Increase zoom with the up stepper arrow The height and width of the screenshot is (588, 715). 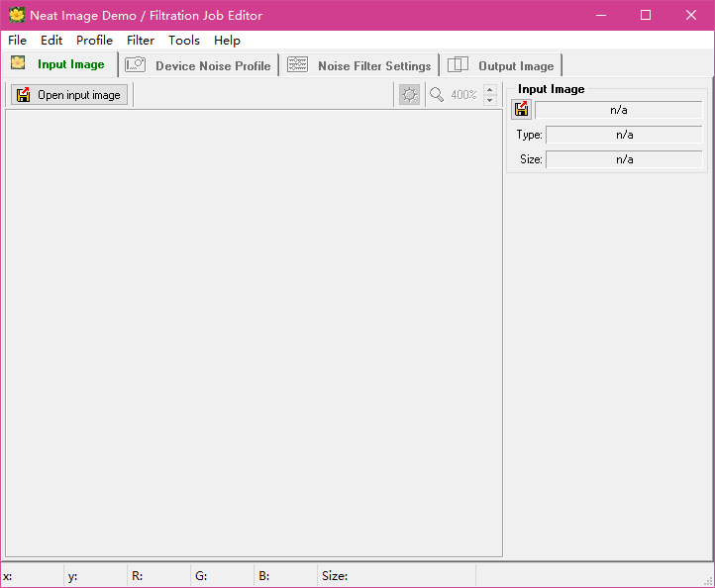pyautogui.click(x=490, y=90)
